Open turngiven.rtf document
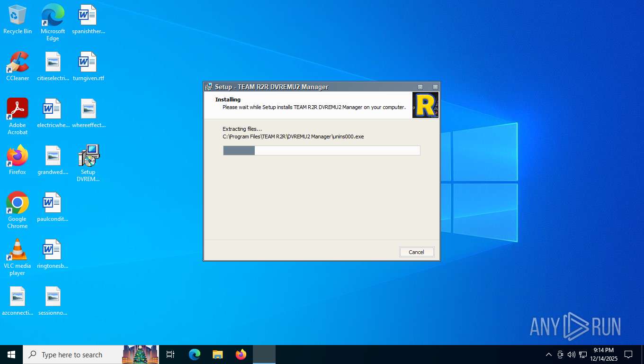This screenshot has height=364, width=644. coord(88,66)
